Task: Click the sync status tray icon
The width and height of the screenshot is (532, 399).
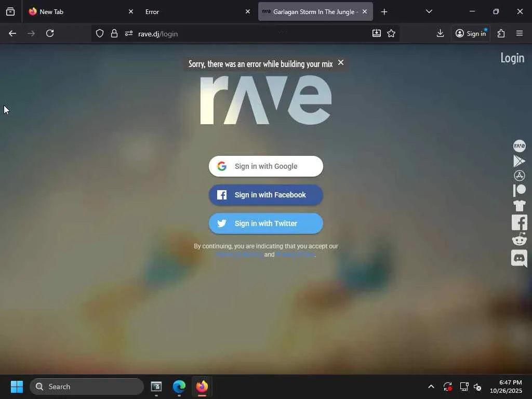Action: click(447, 387)
